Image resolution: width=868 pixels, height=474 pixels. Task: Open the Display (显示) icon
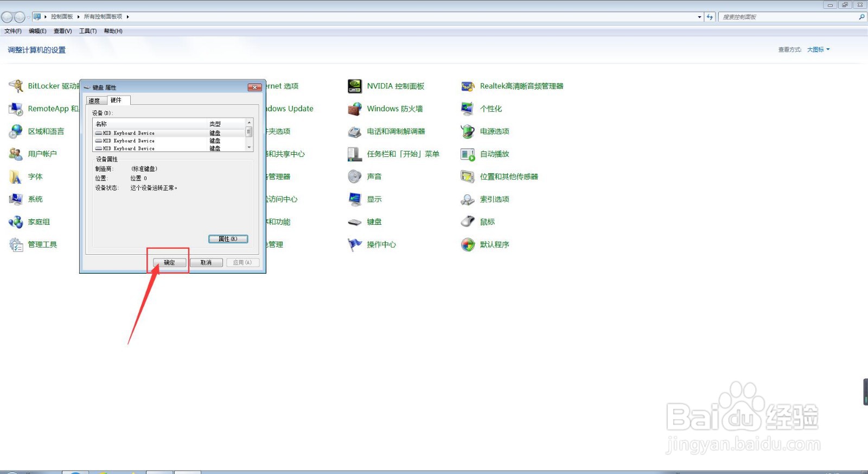pos(355,199)
